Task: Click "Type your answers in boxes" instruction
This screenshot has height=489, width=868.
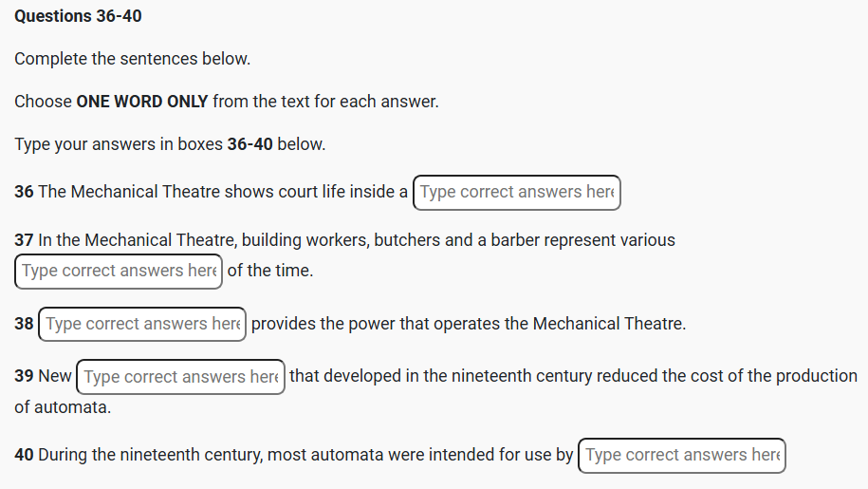Action: (x=119, y=144)
